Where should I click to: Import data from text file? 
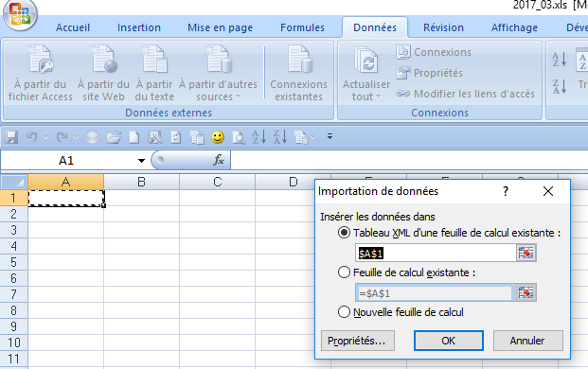[x=154, y=74]
